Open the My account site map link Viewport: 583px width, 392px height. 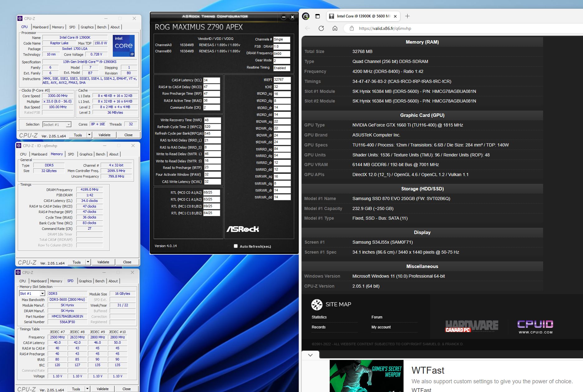click(x=381, y=327)
